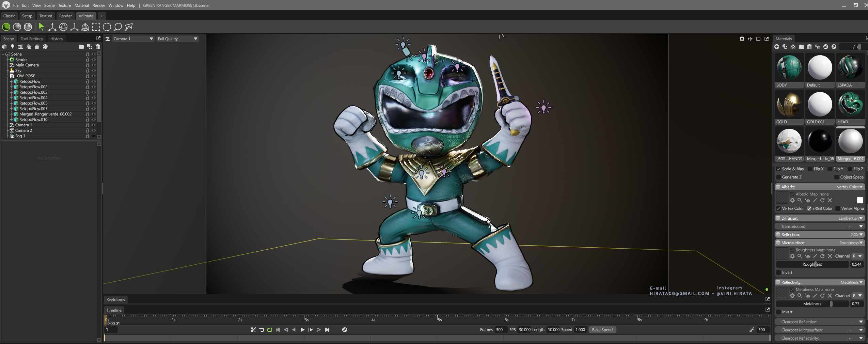Reload the Metalness map with refresh icon

tap(822, 296)
